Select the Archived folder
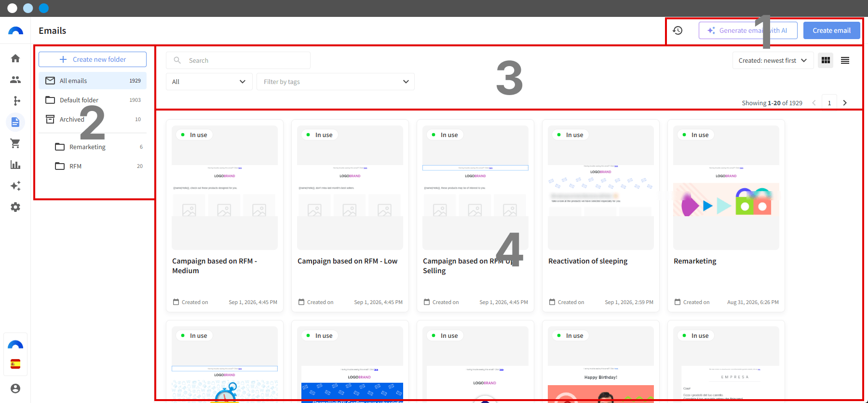This screenshot has height=403, width=868. coord(93,119)
